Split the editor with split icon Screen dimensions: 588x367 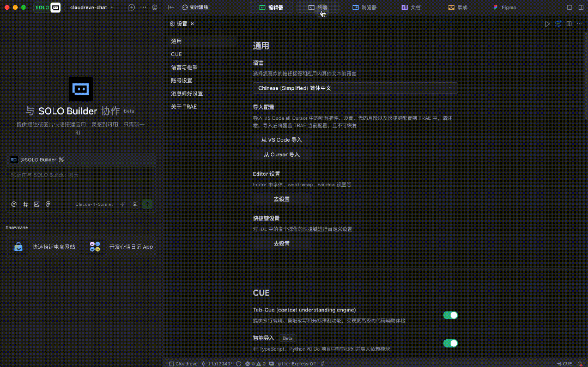[569, 24]
